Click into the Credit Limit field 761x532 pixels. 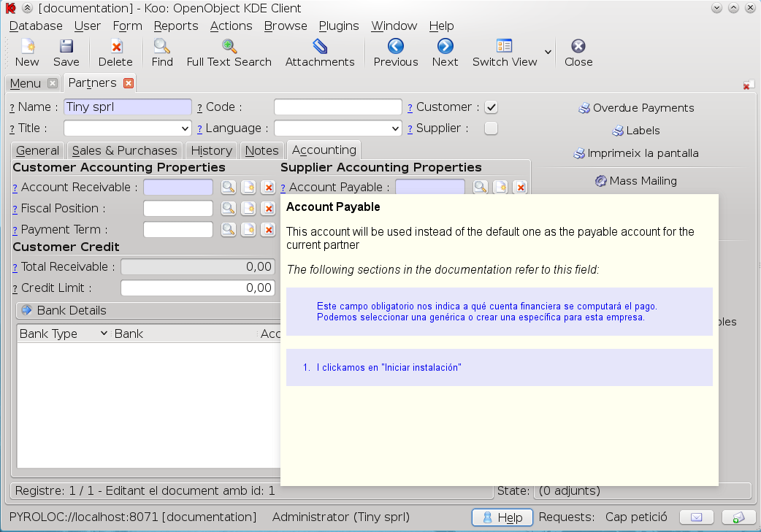pos(197,288)
